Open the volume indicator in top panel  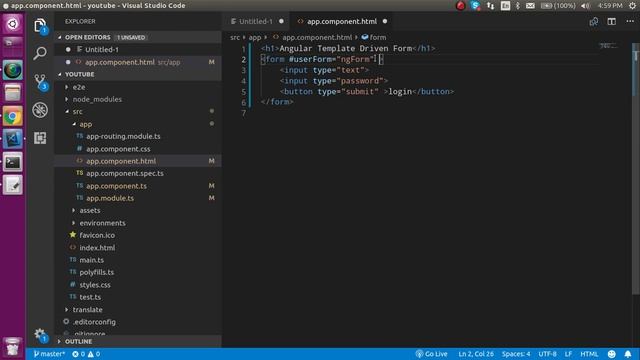[x=585, y=6]
